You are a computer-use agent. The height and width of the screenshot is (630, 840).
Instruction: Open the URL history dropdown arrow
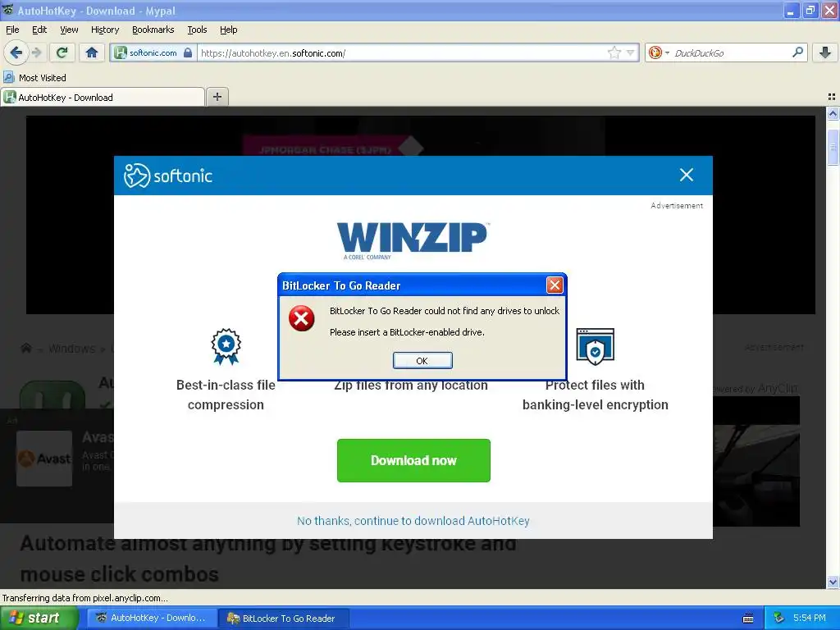click(631, 52)
